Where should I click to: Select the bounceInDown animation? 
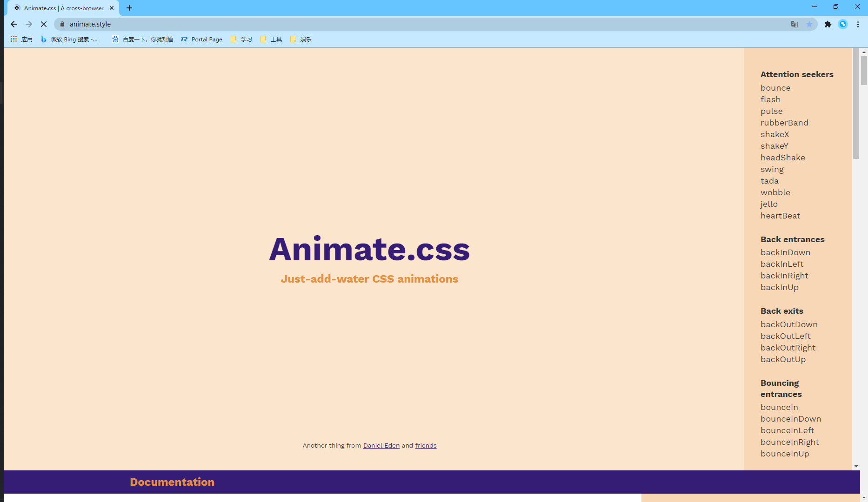791,419
